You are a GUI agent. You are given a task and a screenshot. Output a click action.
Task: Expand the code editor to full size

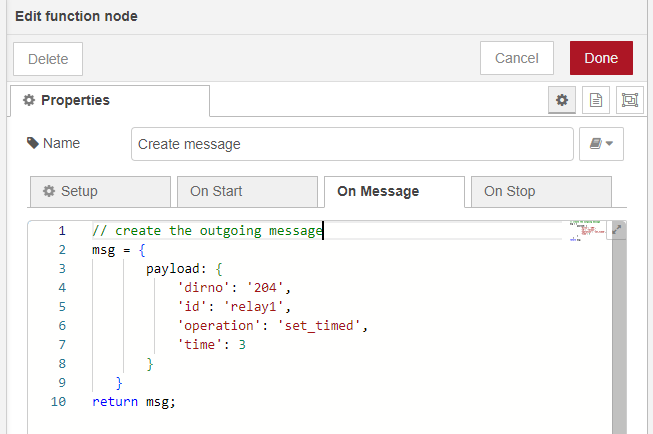point(617,230)
